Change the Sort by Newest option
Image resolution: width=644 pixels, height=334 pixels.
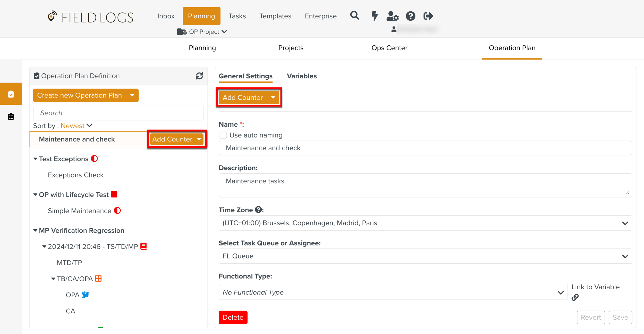pos(77,126)
